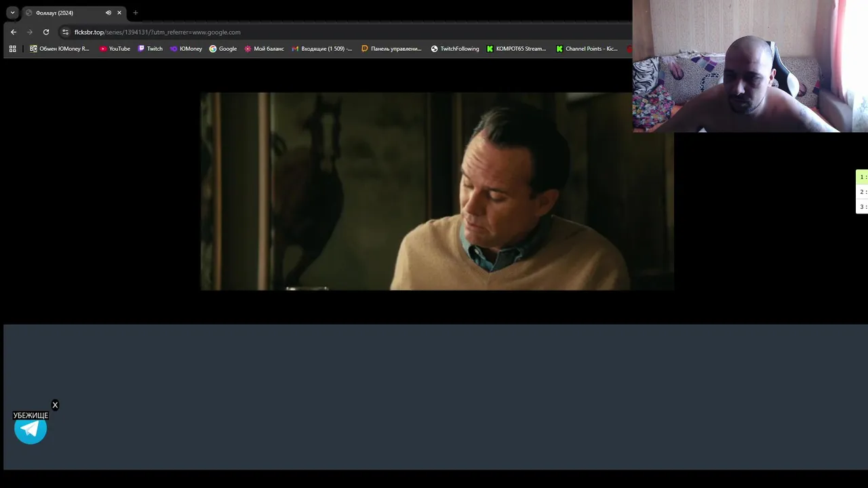
Task: Go forward to the next page
Action: point(30,32)
